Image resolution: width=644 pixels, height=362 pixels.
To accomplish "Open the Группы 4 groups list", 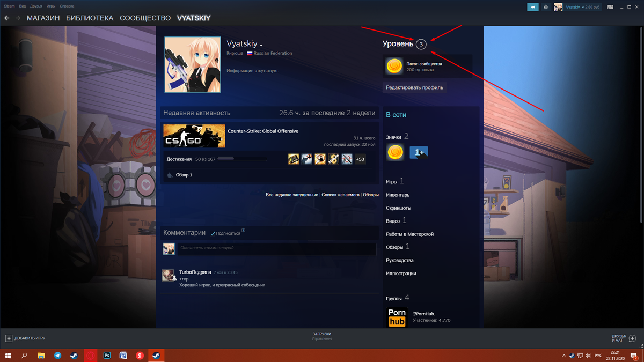I will click(x=398, y=298).
